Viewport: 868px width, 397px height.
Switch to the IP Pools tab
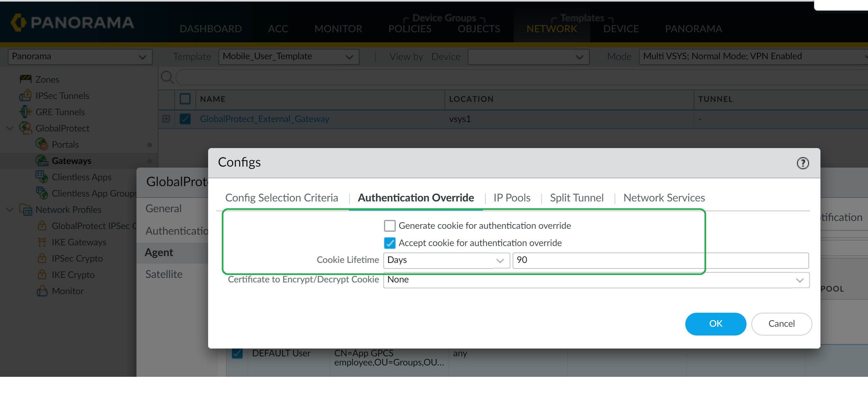[511, 198]
